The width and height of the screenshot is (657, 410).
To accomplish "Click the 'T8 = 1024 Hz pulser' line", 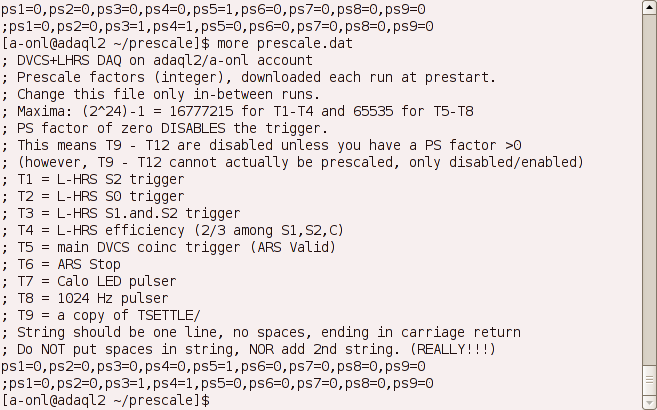I will coord(85,299).
